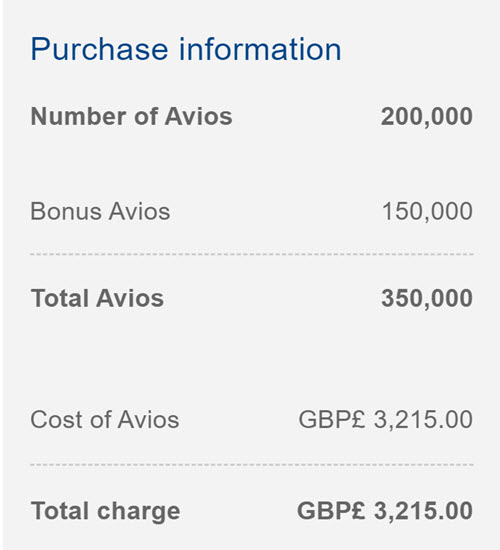
Task: Click the word information in the heading
Action: [x=260, y=49]
